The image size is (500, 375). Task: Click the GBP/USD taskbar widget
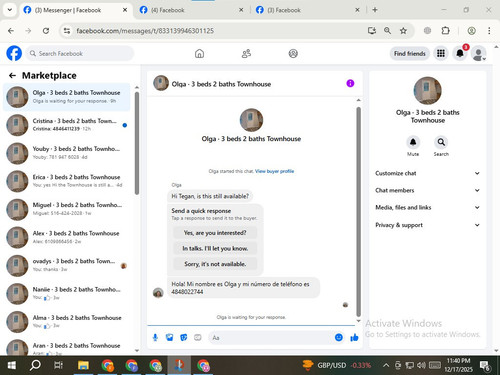tap(337, 365)
